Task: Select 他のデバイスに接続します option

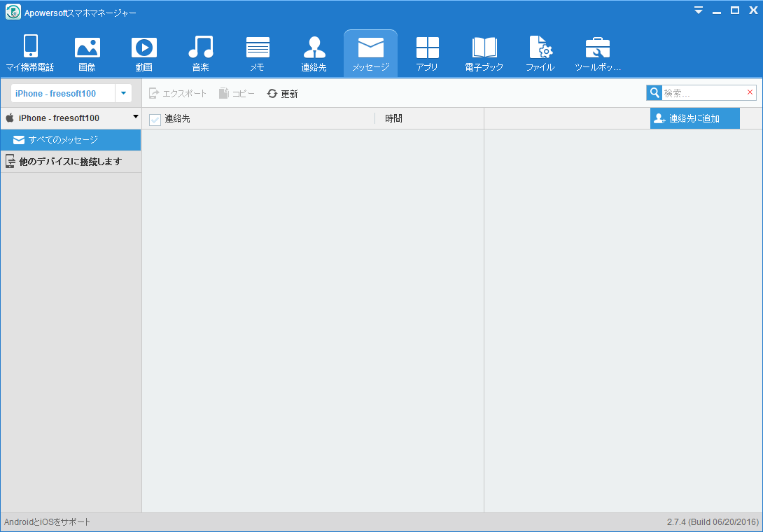Action: (x=70, y=161)
